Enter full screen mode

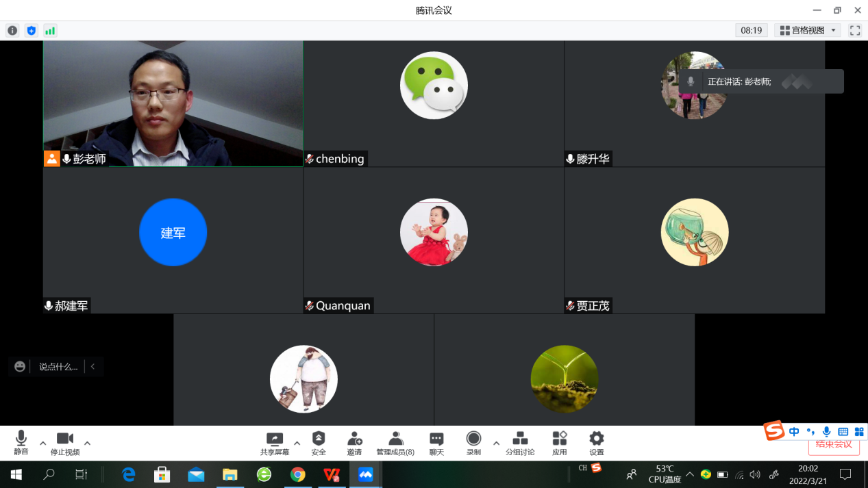(855, 31)
